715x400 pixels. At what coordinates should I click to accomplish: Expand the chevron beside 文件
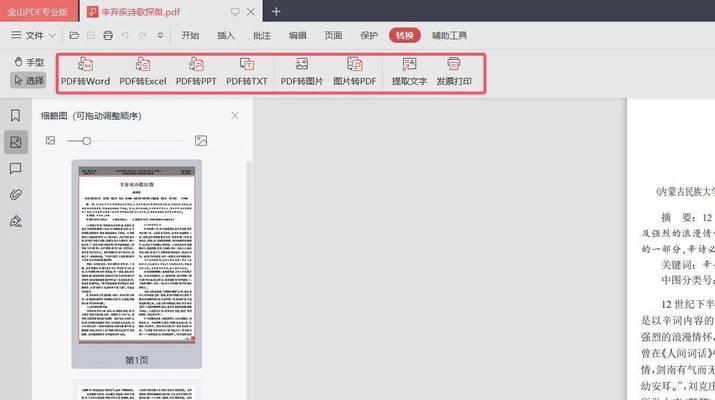pyautogui.click(x=52, y=36)
